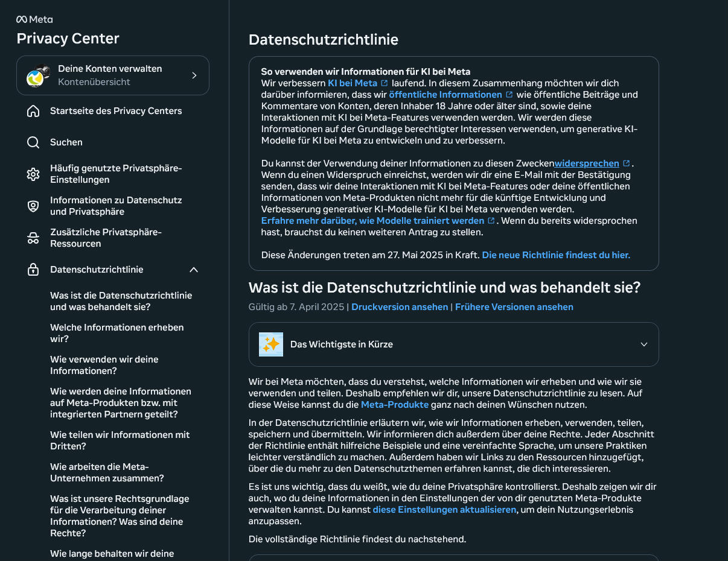Open Wie teilen wir Informationen mit Dritten?
Viewport: 728px width, 561px height.
coord(120,440)
